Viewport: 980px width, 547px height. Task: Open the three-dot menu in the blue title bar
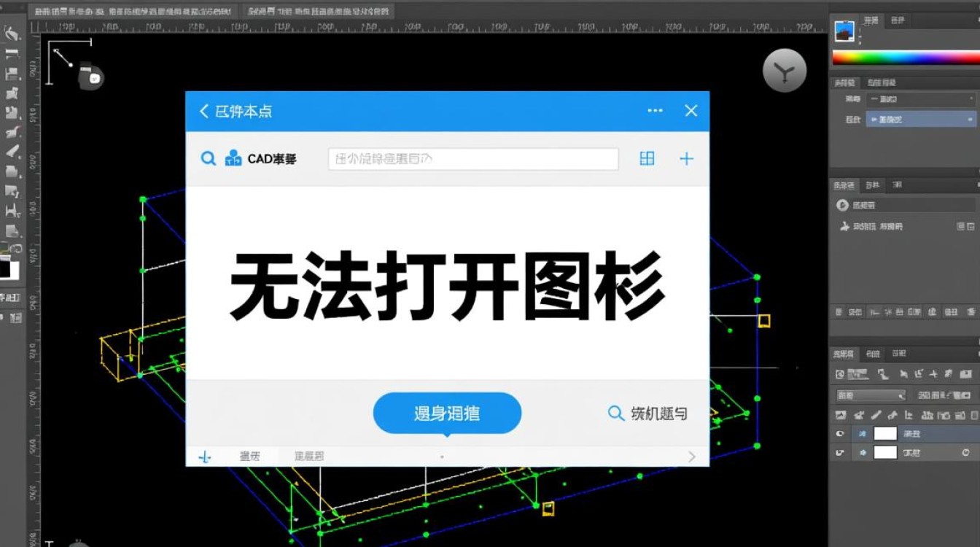tap(655, 110)
